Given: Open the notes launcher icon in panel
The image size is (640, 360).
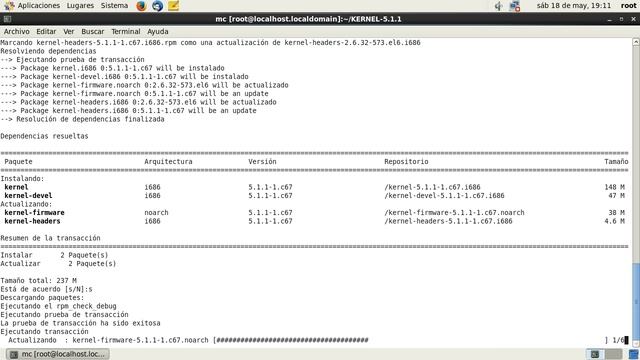Looking at the screenshot, I should [173, 6].
